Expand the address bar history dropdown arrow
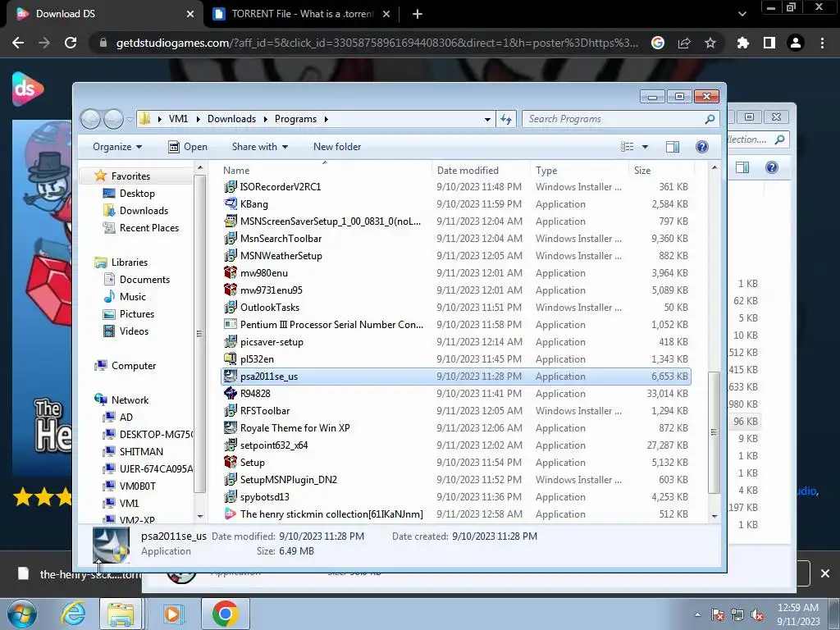Screen dimensions: 840x630 click(487, 119)
